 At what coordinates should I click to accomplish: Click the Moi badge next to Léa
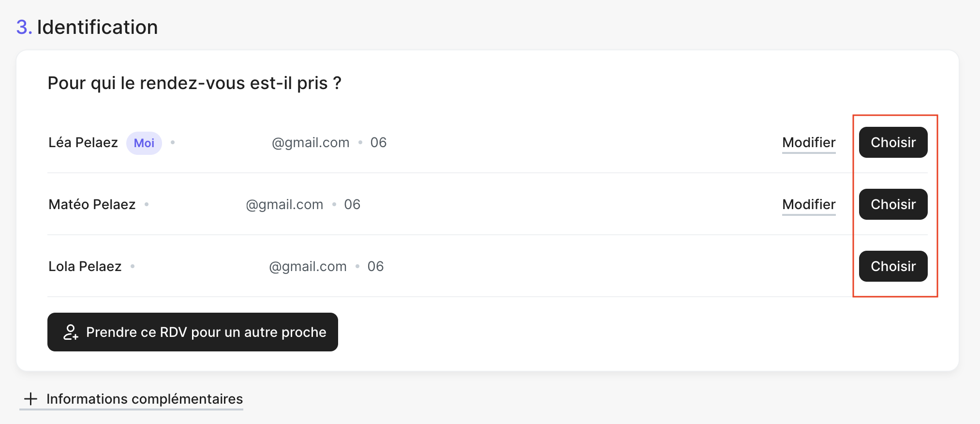coord(144,143)
